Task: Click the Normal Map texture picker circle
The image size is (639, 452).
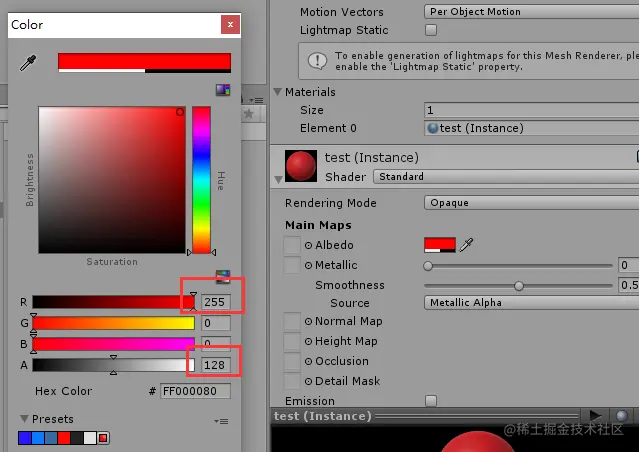Action: click(x=308, y=322)
